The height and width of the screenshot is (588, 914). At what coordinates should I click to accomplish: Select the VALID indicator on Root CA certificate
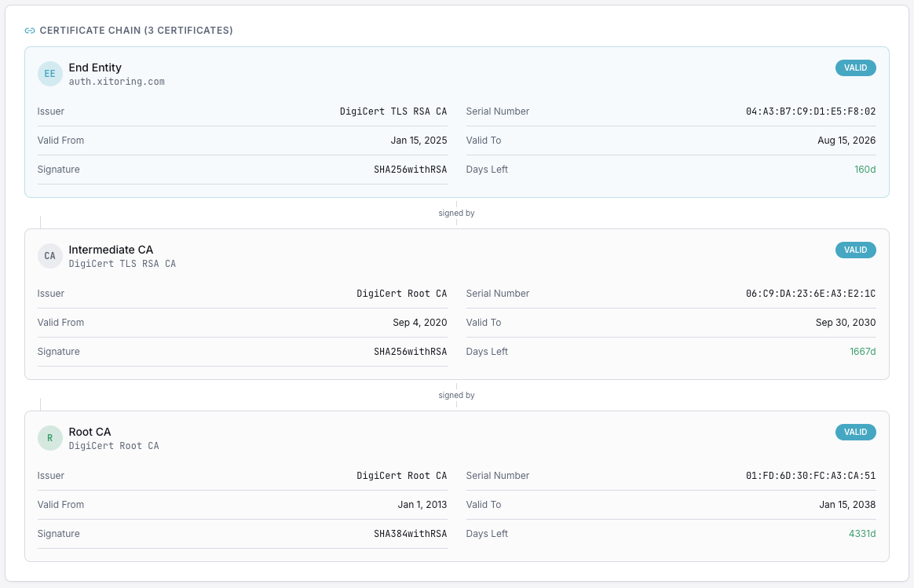coord(855,432)
